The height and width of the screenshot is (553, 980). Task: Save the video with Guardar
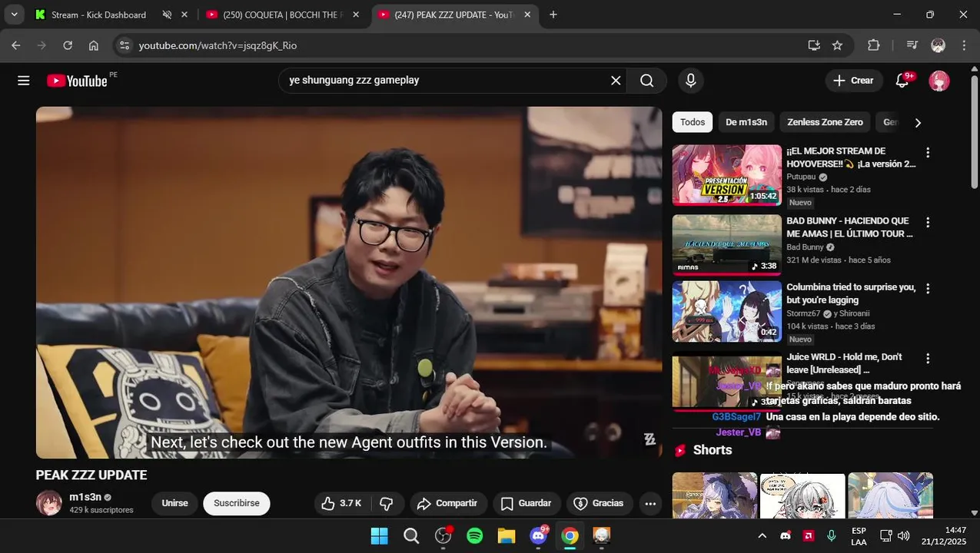526,503
